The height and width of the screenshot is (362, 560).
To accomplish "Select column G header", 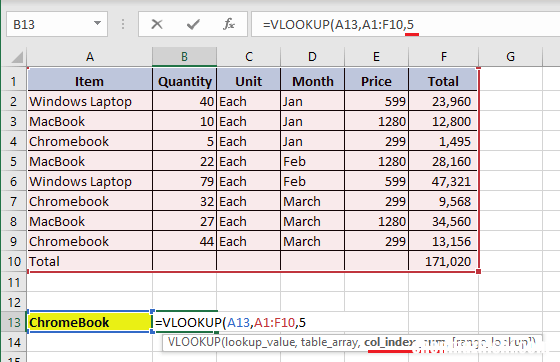I will (x=510, y=57).
